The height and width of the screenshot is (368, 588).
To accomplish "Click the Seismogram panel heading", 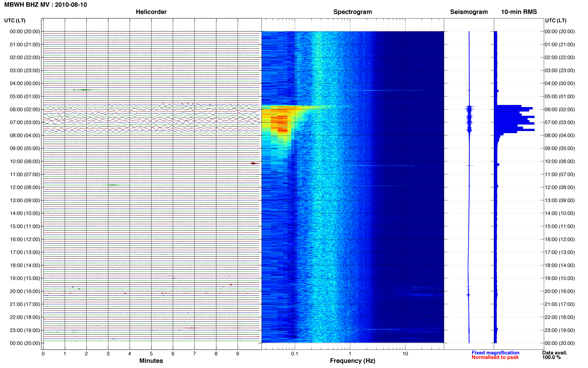I will tap(469, 12).
